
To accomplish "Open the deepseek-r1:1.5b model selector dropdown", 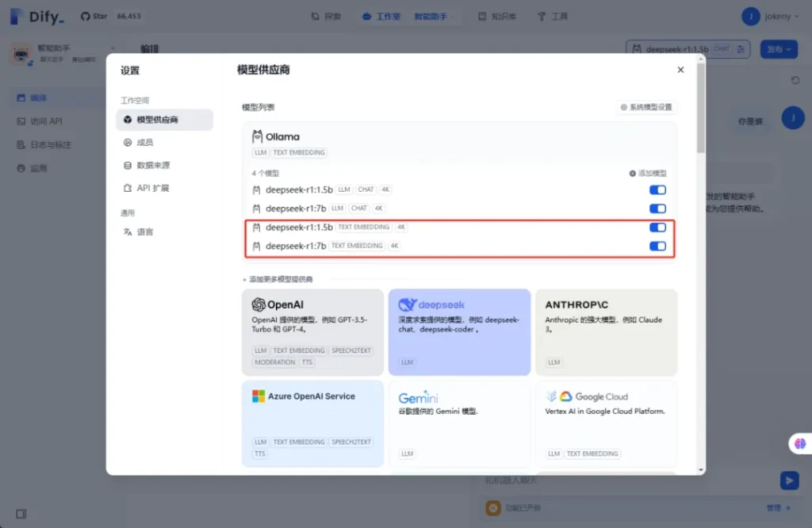I will [x=688, y=49].
